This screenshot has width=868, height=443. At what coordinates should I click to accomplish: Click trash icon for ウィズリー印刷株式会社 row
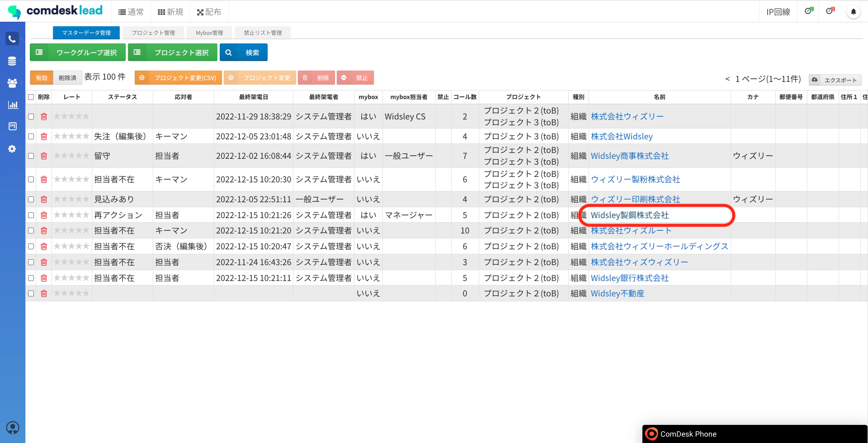click(44, 200)
